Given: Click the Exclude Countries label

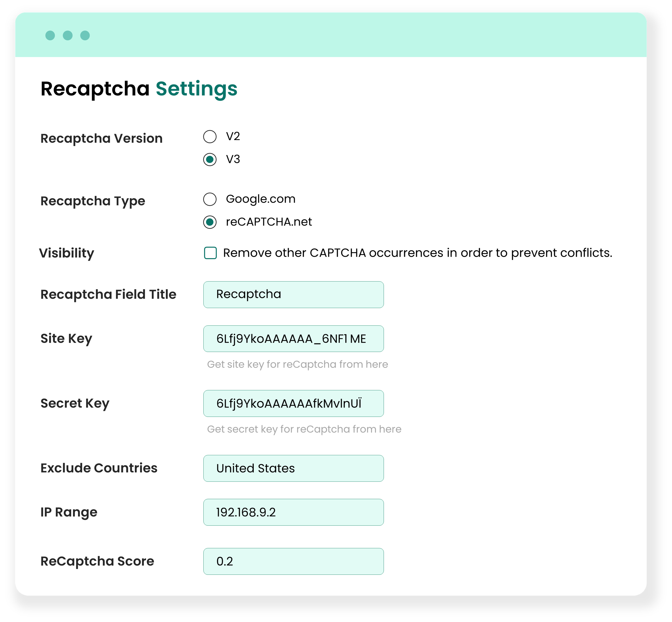Looking at the screenshot, I should [99, 468].
